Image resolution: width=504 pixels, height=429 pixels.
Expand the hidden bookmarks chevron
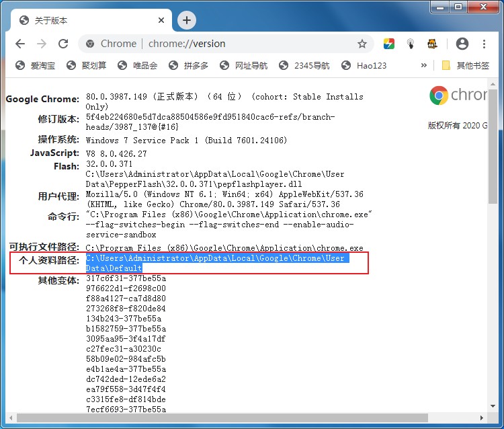click(x=424, y=65)
